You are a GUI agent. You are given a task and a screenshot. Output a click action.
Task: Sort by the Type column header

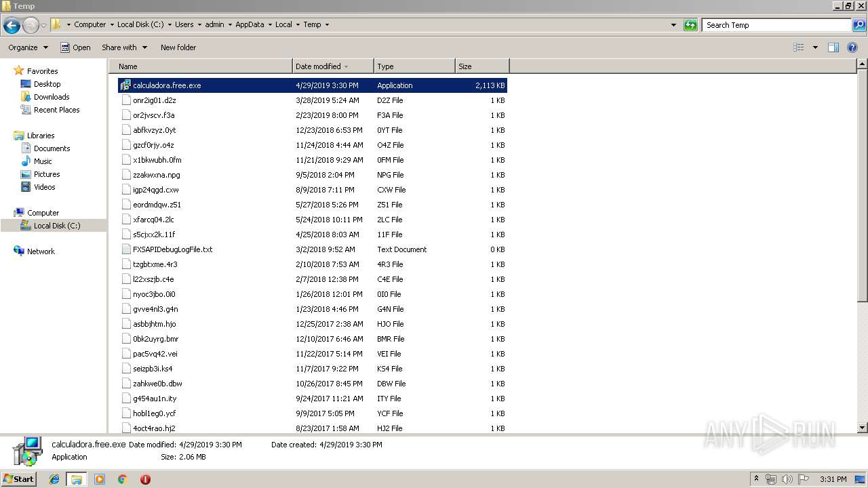pyautogui.click(x=414, y=66)
